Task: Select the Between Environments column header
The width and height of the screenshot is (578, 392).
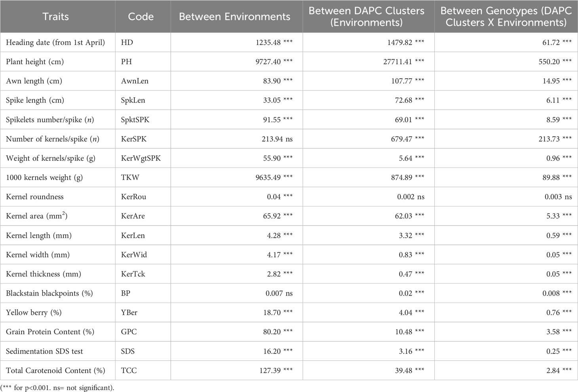Action: (235, 17)
